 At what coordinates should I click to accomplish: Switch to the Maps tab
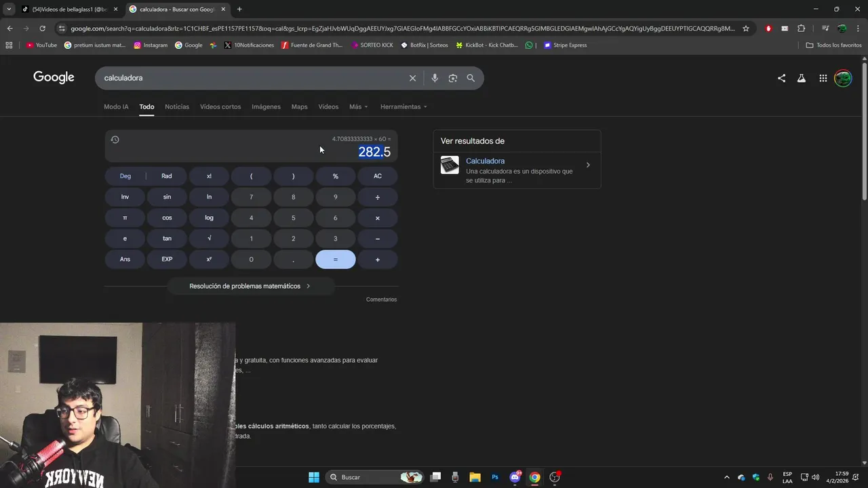coord(299,107)
